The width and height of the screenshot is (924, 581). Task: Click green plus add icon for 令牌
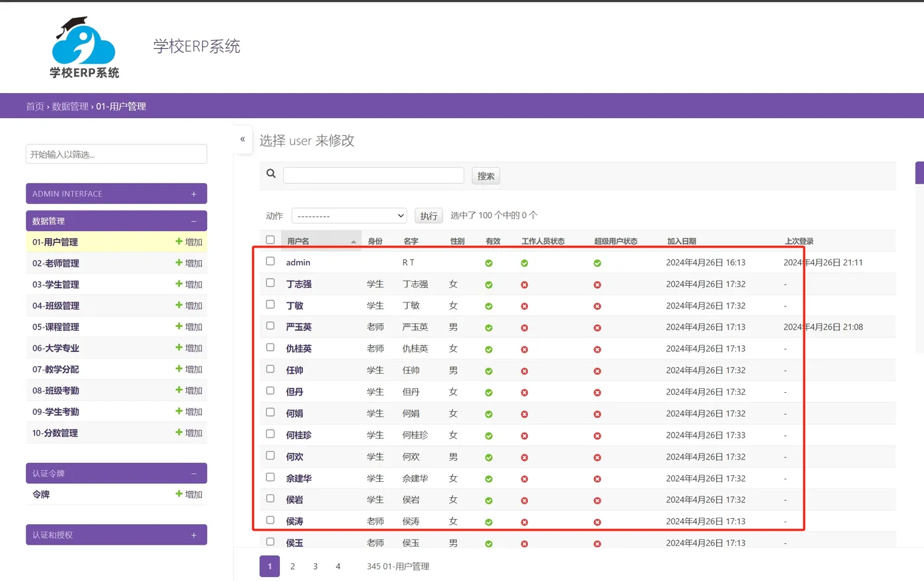click(x=179, y=494)
